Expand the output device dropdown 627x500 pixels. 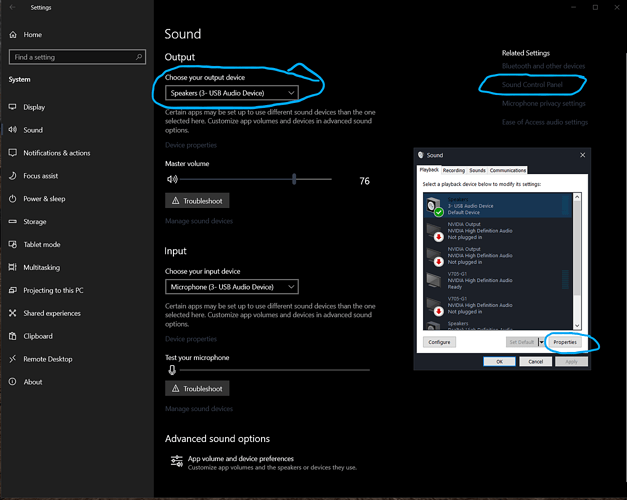[232, 93]
